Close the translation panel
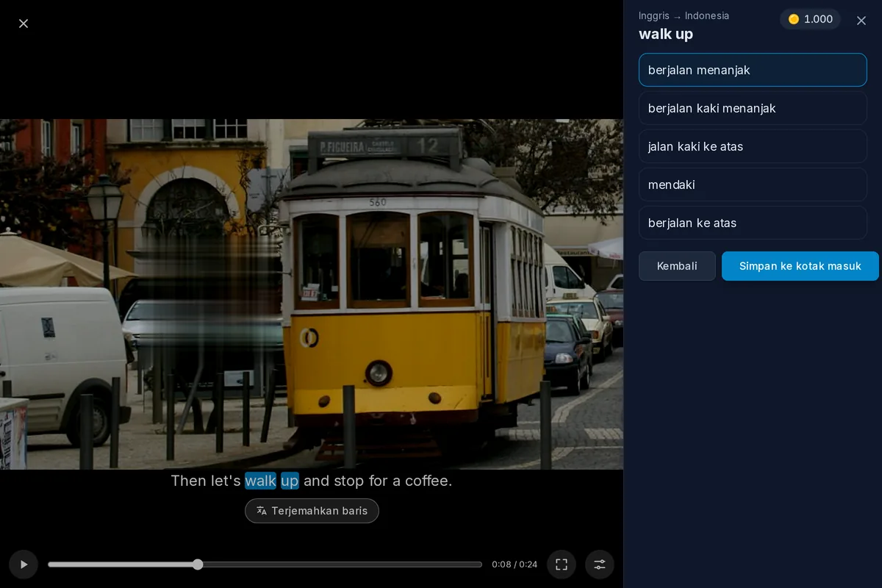The image size is (882, 588). 861,21
